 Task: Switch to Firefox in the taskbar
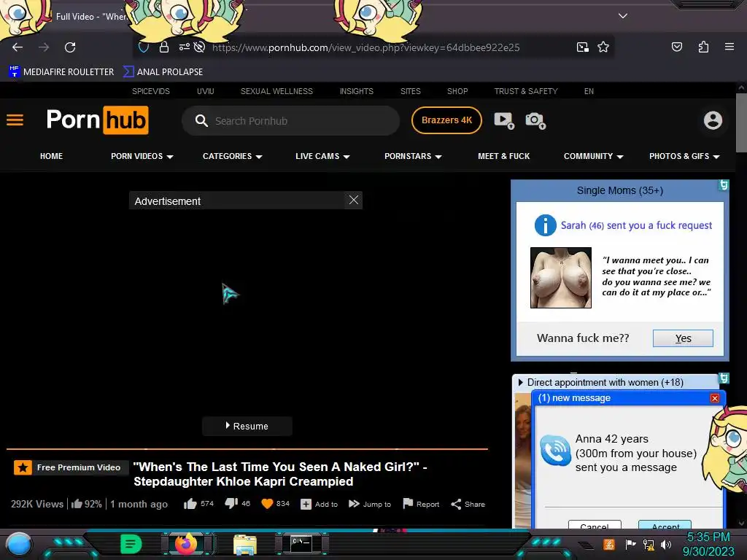187,544
